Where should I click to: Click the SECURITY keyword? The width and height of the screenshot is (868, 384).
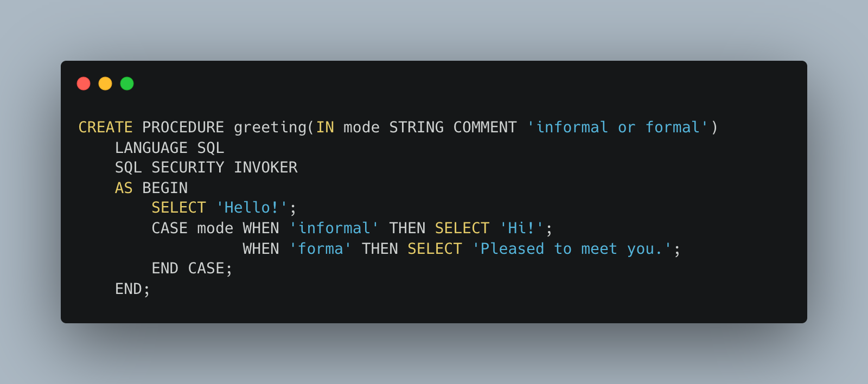click(188, 168)
